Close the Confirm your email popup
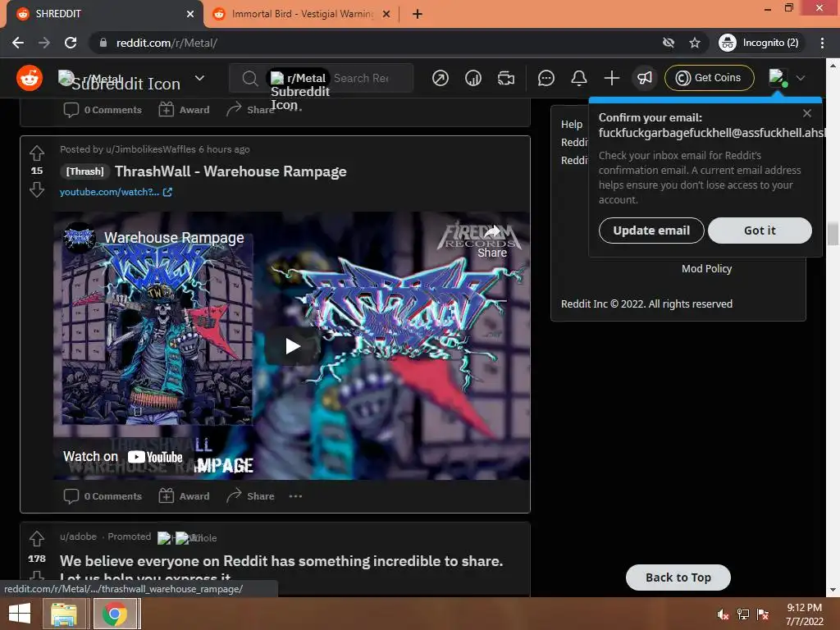 (807, 113)
